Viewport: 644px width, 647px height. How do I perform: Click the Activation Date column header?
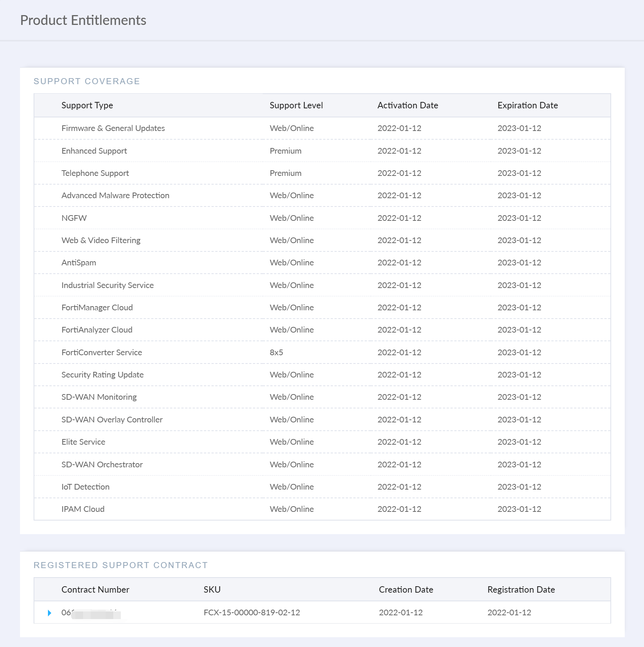click(x=407, y=105)
